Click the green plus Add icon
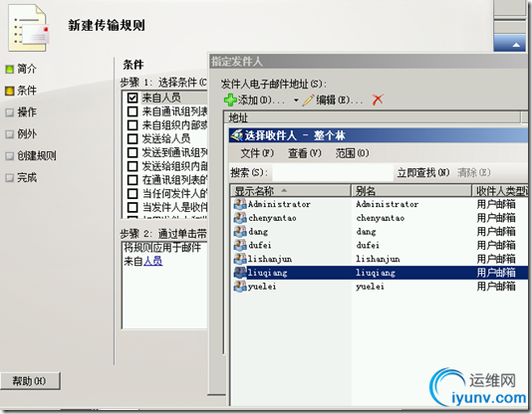 (x=230, y=101)
